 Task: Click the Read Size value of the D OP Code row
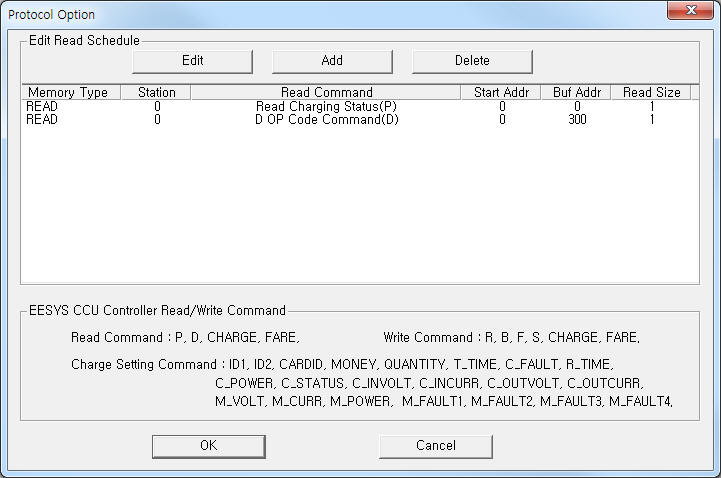tap(652, 119)
